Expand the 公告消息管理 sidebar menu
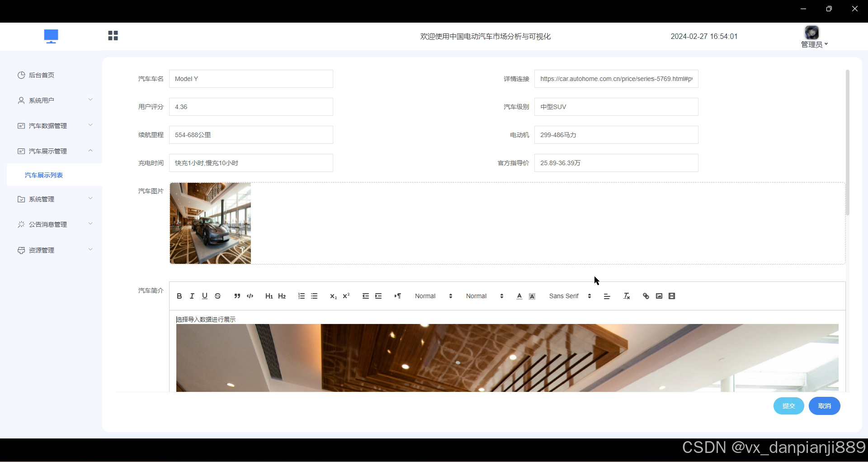The width and height of the screenshot is (868, 462). 54,224
